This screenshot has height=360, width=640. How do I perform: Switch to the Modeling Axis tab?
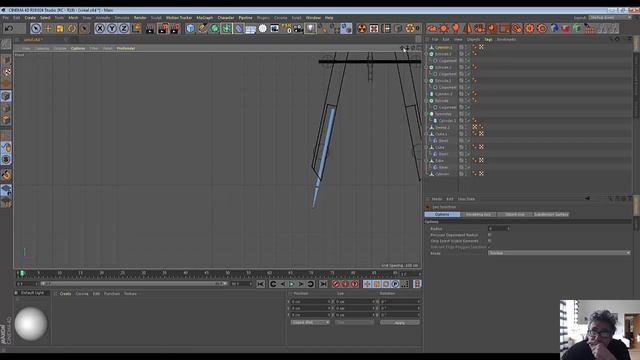(x=478, y=214)
